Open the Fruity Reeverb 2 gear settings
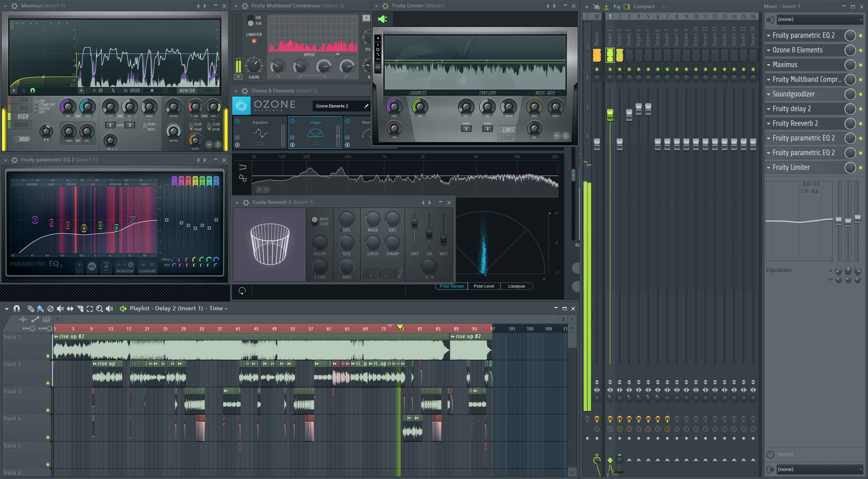Image resolution: width=868 pixels, height=479 pixels. [246, 202]
